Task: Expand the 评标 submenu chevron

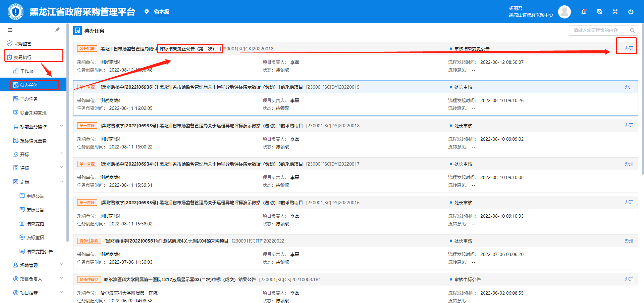Action: click(61, 167)
